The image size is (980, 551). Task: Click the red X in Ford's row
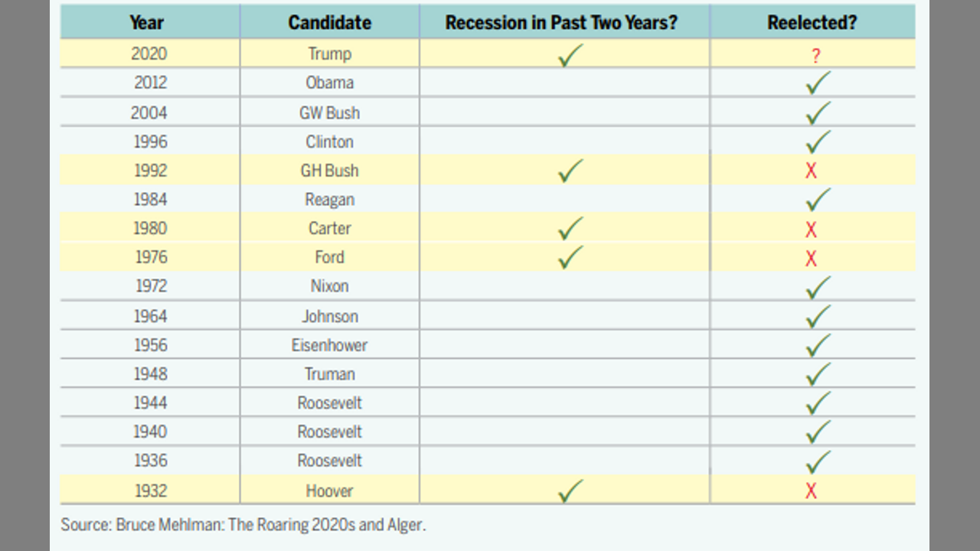[812, 259]
